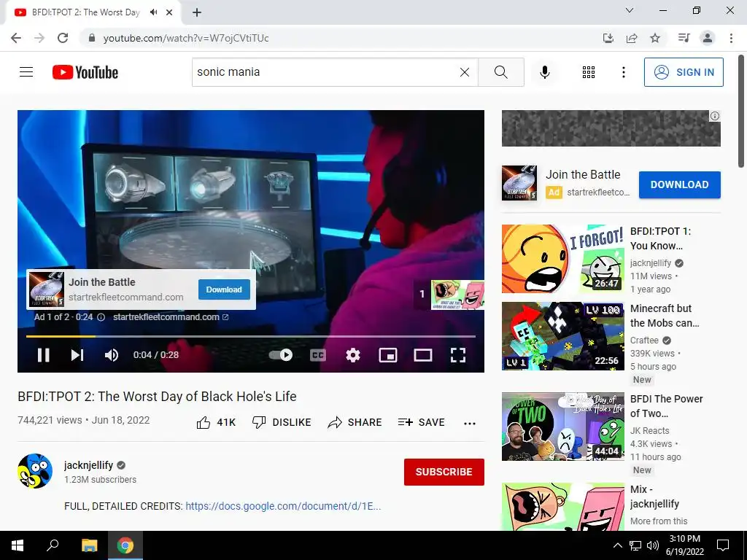Open ad info icon on banner ad
The height and width of the screenshot is (560, 747).
point(715,116)
